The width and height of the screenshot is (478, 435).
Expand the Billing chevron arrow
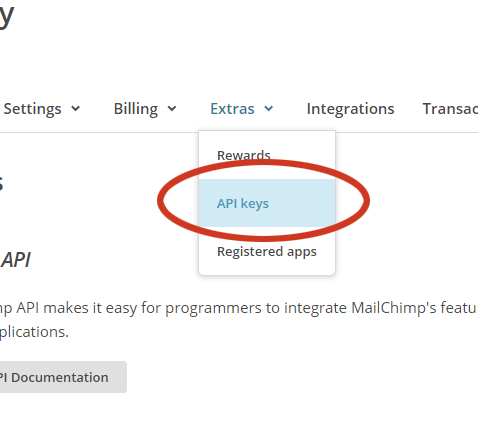[172, 109]
